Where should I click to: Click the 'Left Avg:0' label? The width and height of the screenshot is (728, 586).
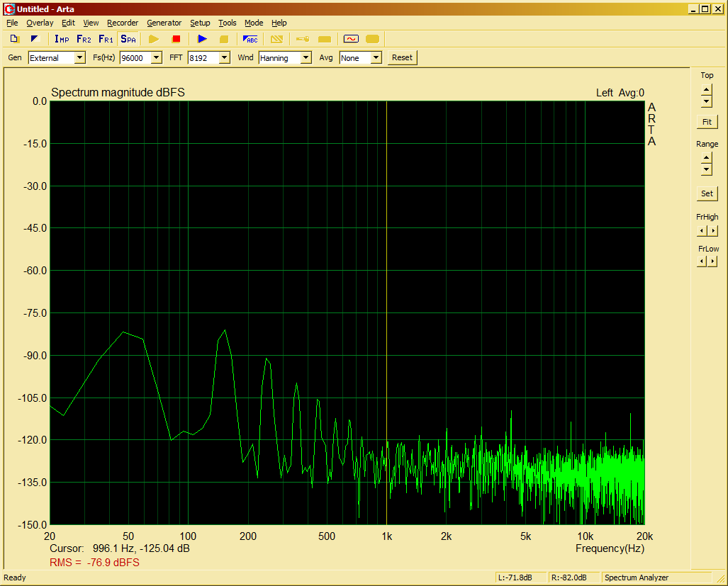(x=620, y=93)
